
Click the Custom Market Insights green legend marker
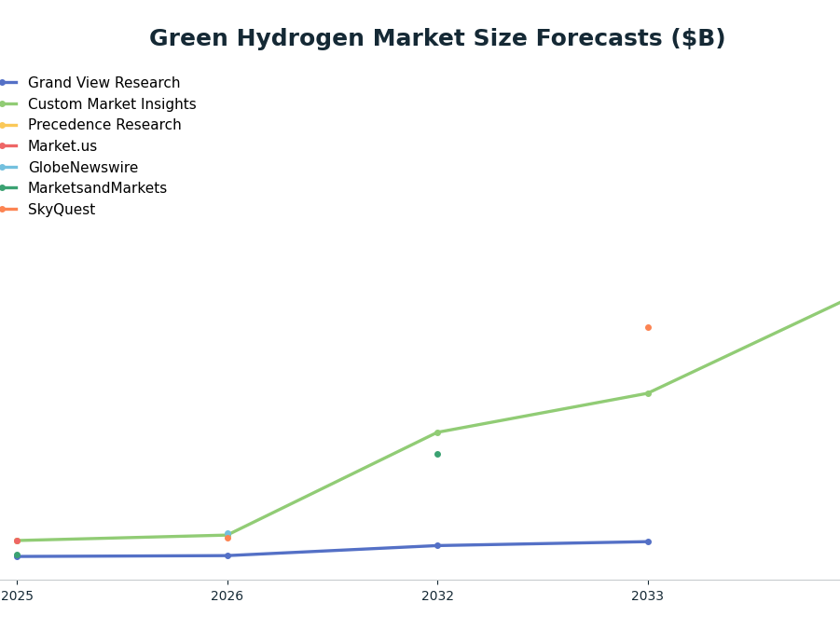point(8,104)
